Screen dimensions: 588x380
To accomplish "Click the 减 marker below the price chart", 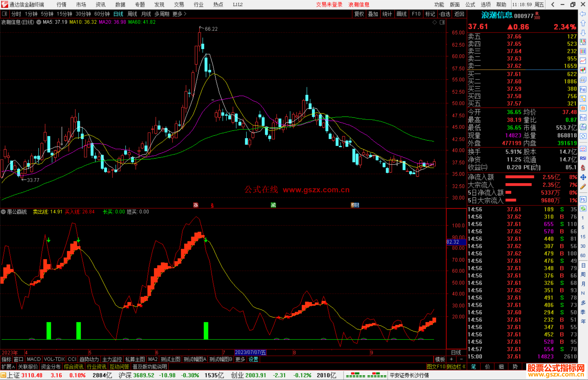I will click(x=273, y=205).
